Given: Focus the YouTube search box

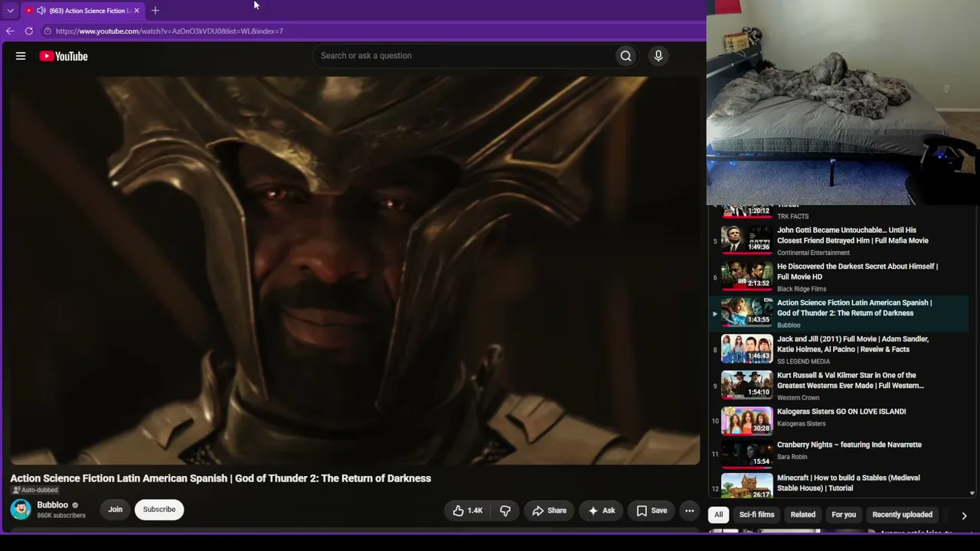Looking at the screenshot, I should coord(465,56).
